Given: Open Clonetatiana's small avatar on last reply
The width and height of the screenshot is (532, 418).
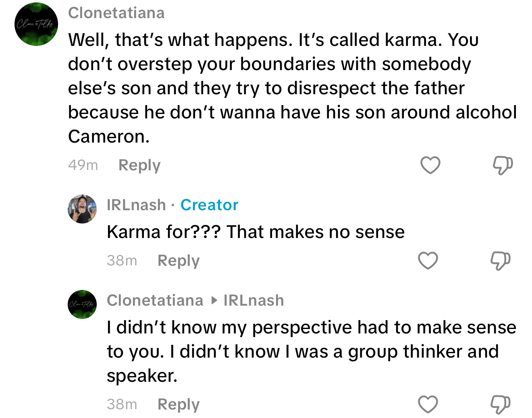Looking at the screenshot, I should [x=82, y=304].
